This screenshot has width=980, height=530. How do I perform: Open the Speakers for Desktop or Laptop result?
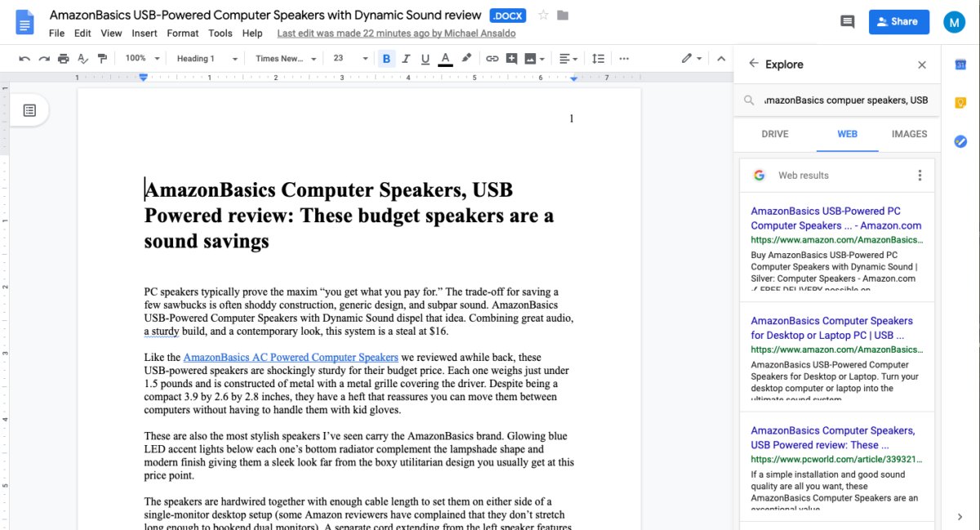click(831, 328)
